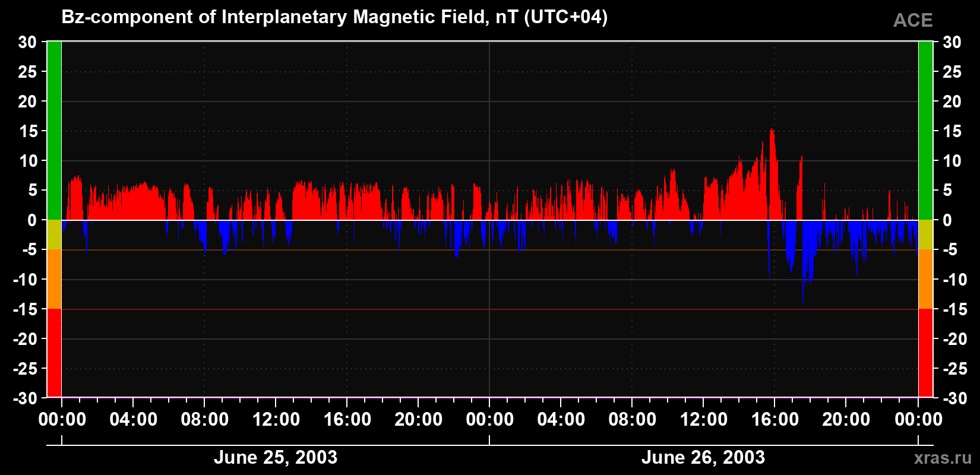The height and width of the screenshot is (475, 980).
Task: Click the ACE satellite label
Action: [x=913, y=20]
